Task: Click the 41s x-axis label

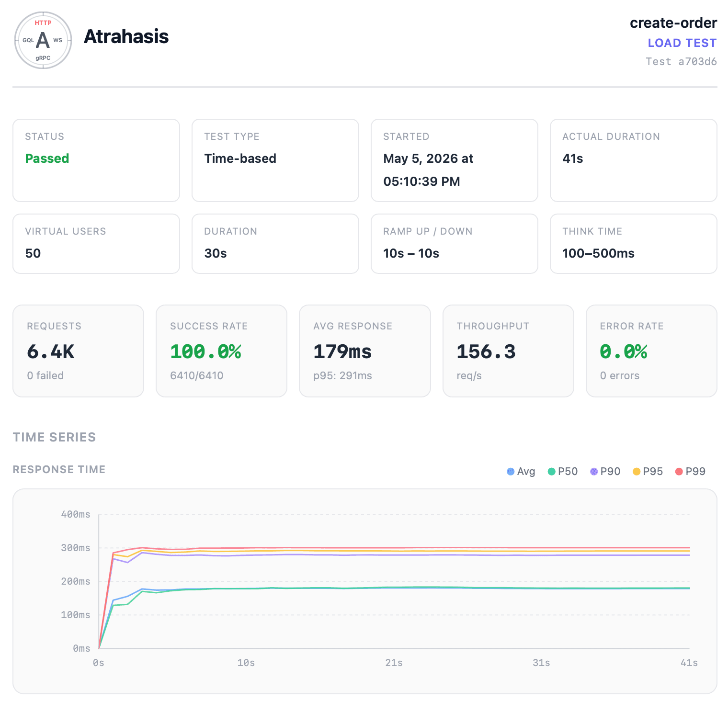Action: (689, 663)
